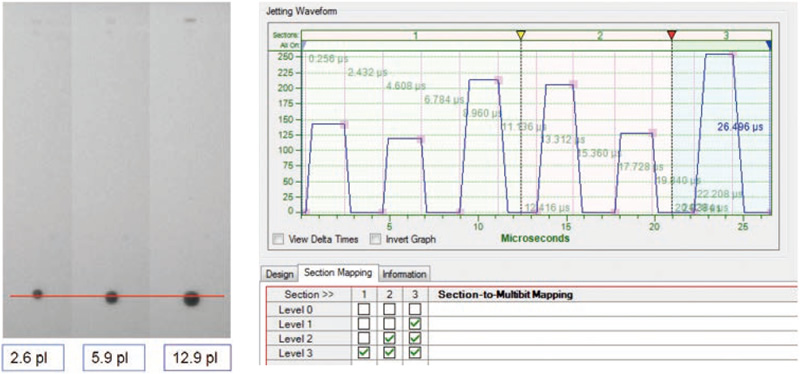Click the 2.6 pl label box
This screenshot has height=374, width=800.
33,358
